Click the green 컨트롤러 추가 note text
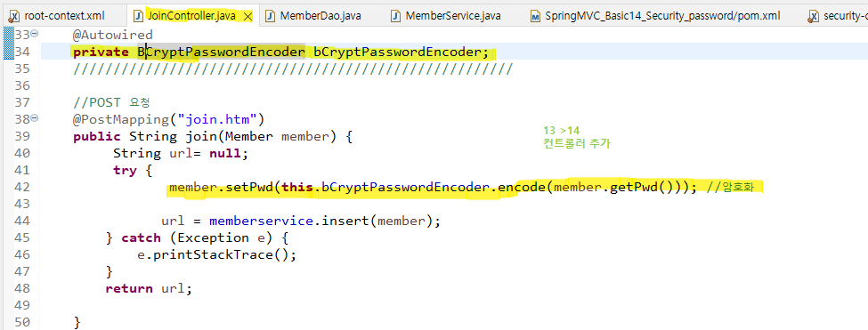 (x=577, y=143)
